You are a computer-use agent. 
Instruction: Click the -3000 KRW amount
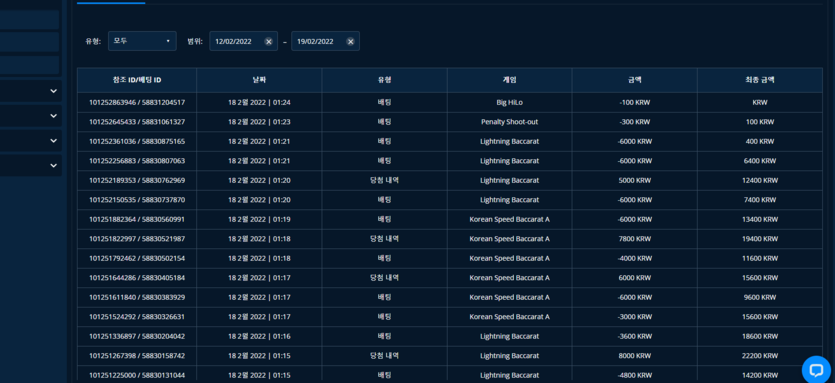(x=635, y=316)
